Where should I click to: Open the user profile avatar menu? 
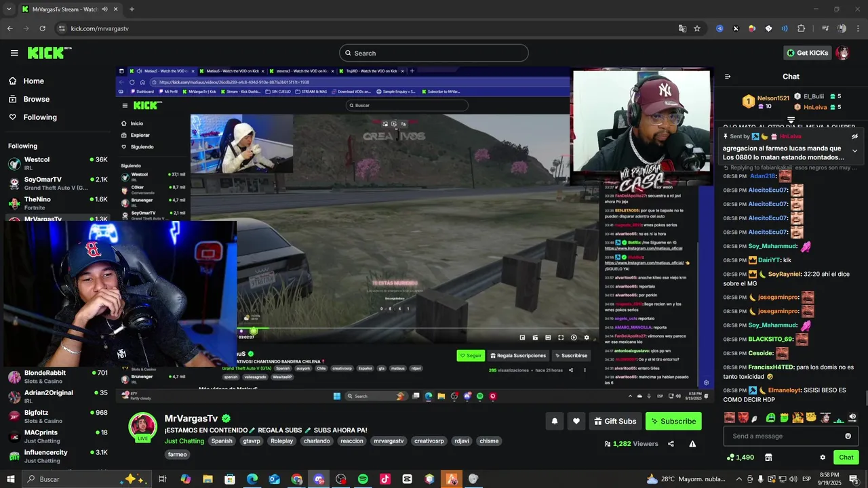[843, 53]
